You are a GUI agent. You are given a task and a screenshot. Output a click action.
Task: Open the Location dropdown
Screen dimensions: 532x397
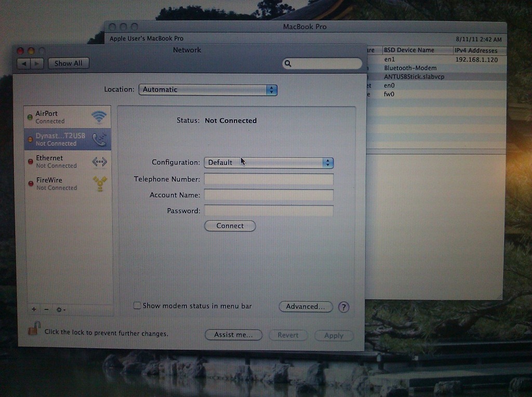(207, 89)
